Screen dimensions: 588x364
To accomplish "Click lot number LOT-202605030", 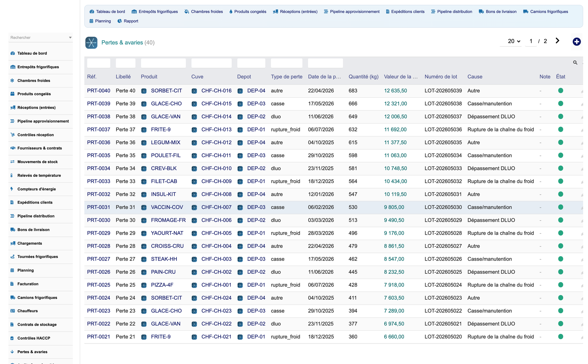I will [x=443, y=207].
